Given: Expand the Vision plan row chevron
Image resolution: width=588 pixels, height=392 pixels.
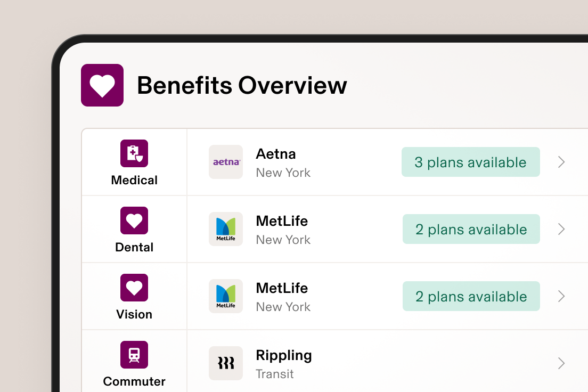Looking at the screenshot, I should [561, 296].
